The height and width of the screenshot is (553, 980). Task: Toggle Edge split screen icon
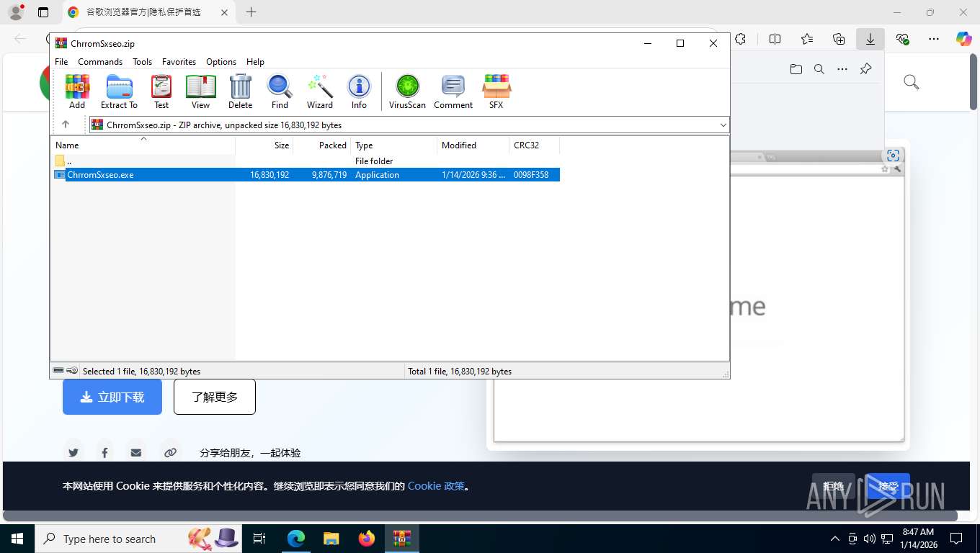coord(775,39)
